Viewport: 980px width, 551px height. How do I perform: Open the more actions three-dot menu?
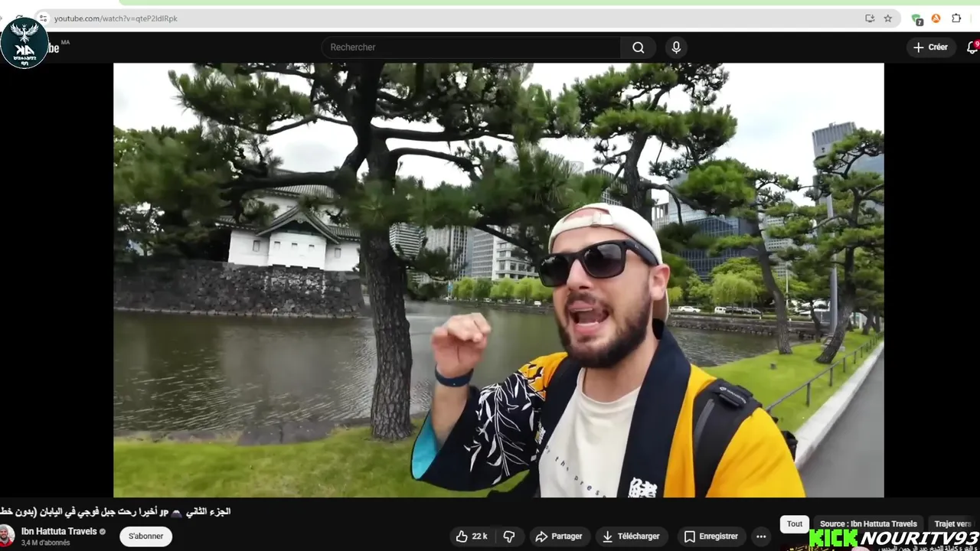[x=761, y=536]
